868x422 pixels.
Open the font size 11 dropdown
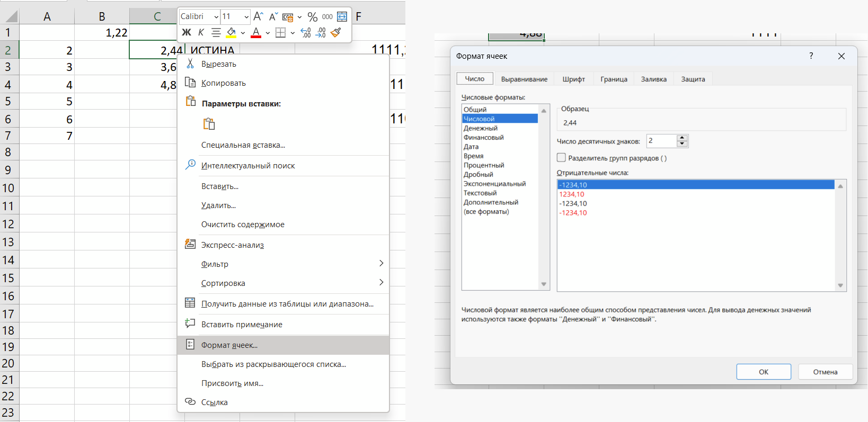246,17
